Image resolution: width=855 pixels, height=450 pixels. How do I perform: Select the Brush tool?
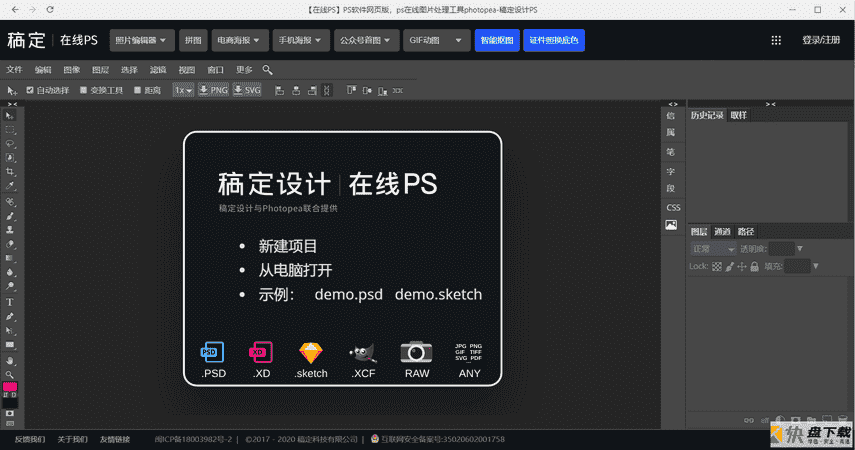[10, 216]
